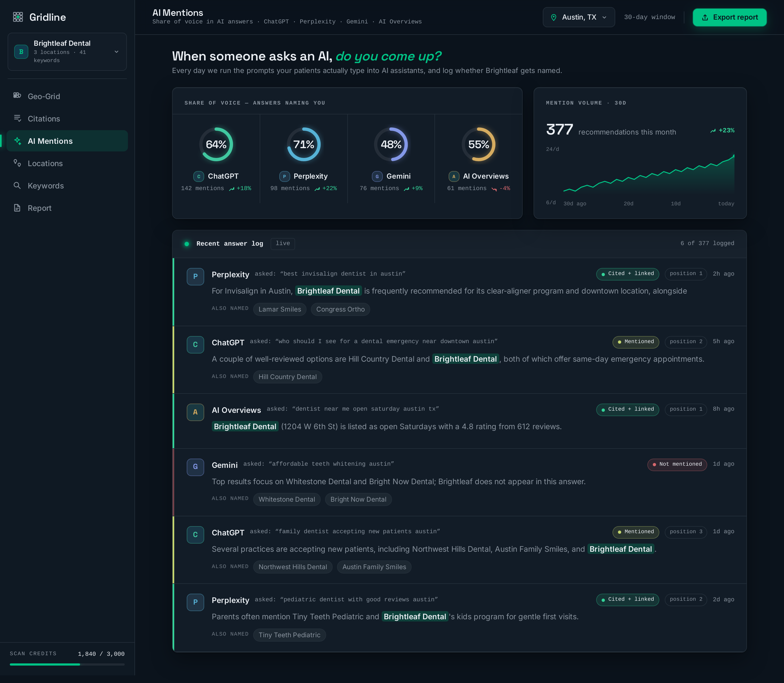Open Keywords in the sidebar
The height and width of the screenshot is (683, 784).
(x=67, y=186)
